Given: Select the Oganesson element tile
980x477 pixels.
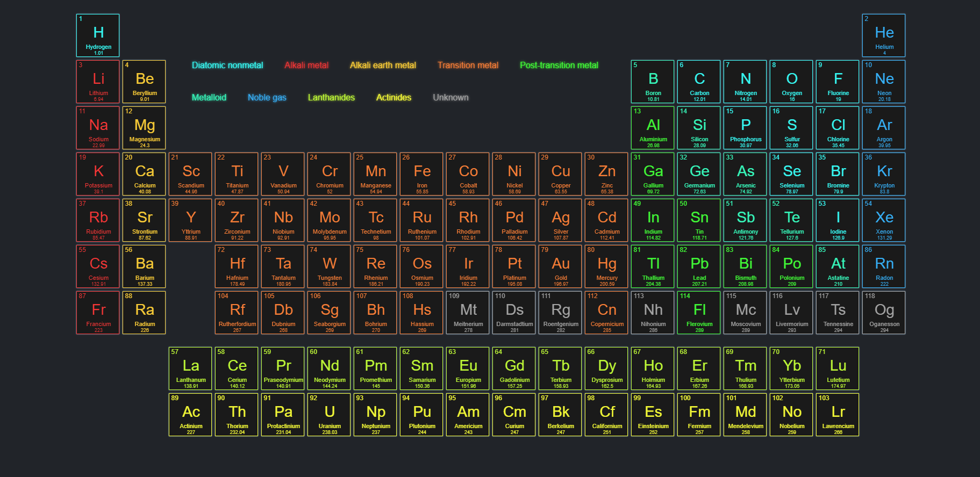Looking at the screenshot, I should pyautogui.click(x=884, y=313).
